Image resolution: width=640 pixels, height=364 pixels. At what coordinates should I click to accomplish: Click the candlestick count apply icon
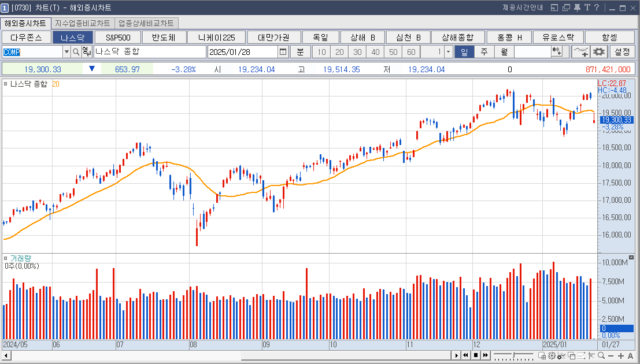557,52
